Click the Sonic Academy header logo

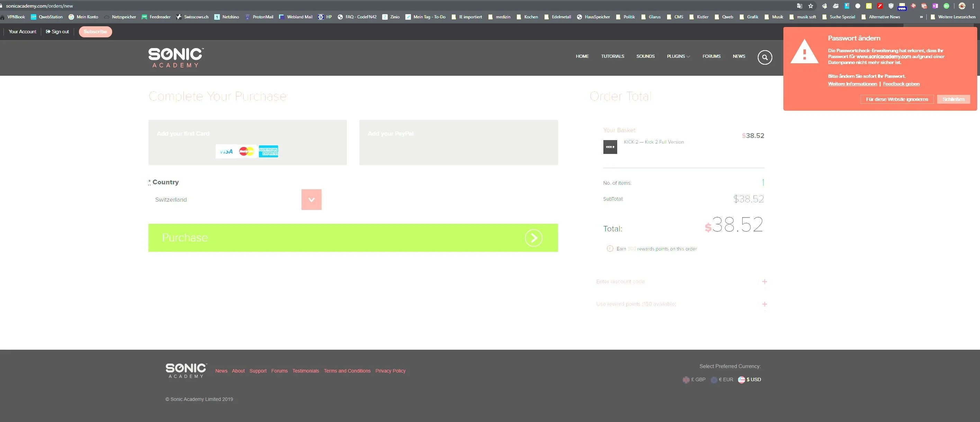tap(176, 58)
